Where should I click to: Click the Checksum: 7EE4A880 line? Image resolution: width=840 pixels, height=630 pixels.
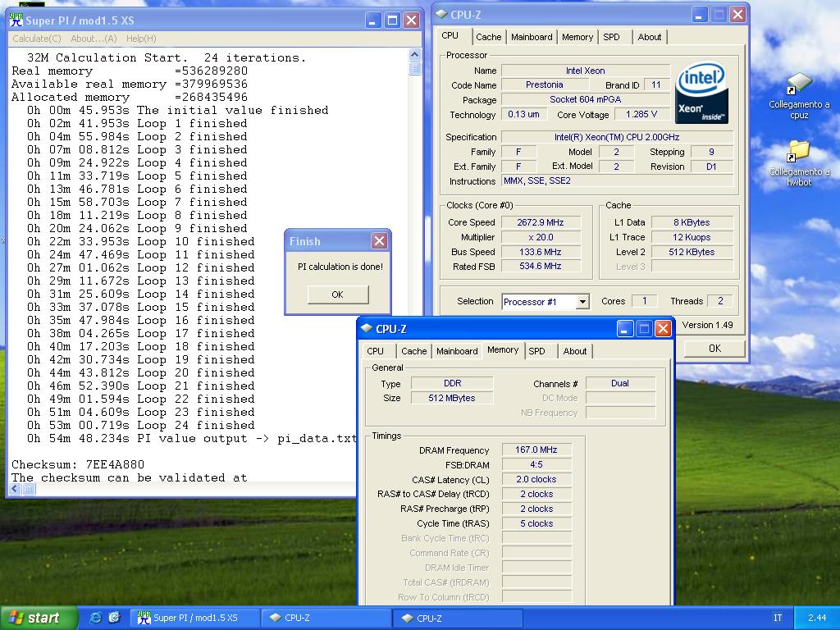pos(78,464)
